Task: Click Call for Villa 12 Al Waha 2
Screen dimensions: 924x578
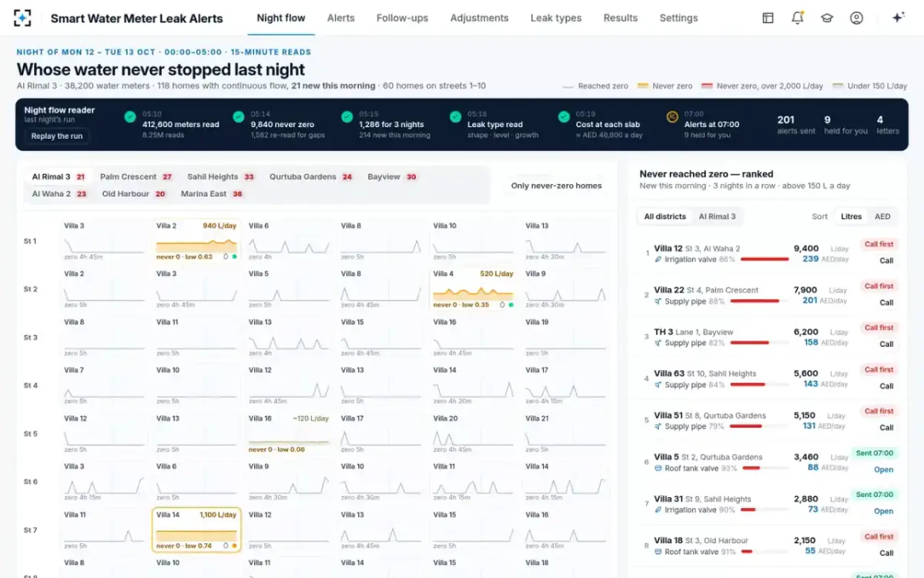Action: (886, 260)
